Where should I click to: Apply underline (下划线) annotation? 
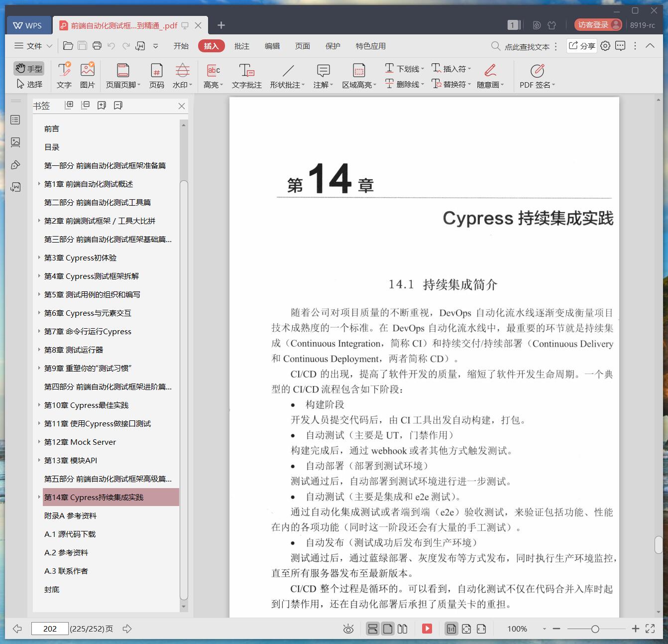coord(404,68)
